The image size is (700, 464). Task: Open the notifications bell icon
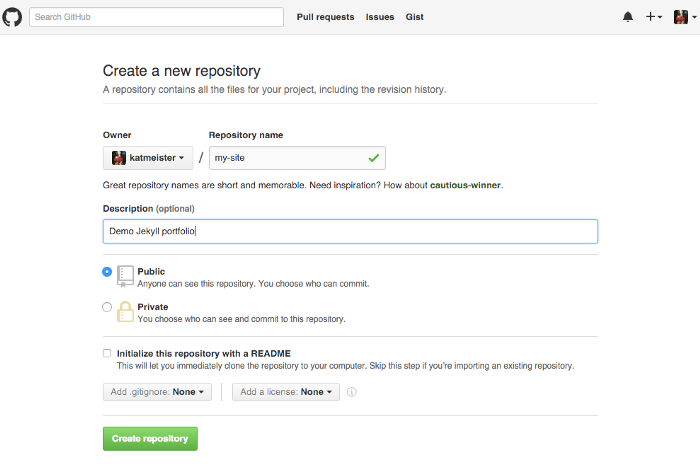628,17
